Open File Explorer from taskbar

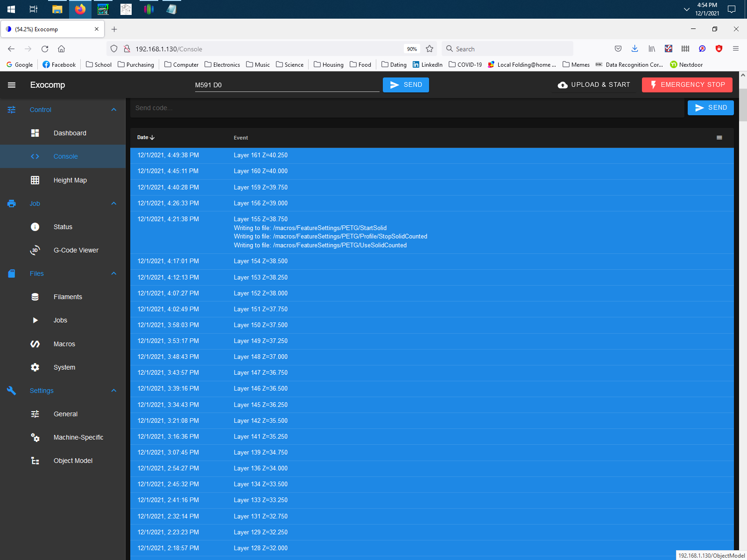pyautogui.click(x=57, y=9)
